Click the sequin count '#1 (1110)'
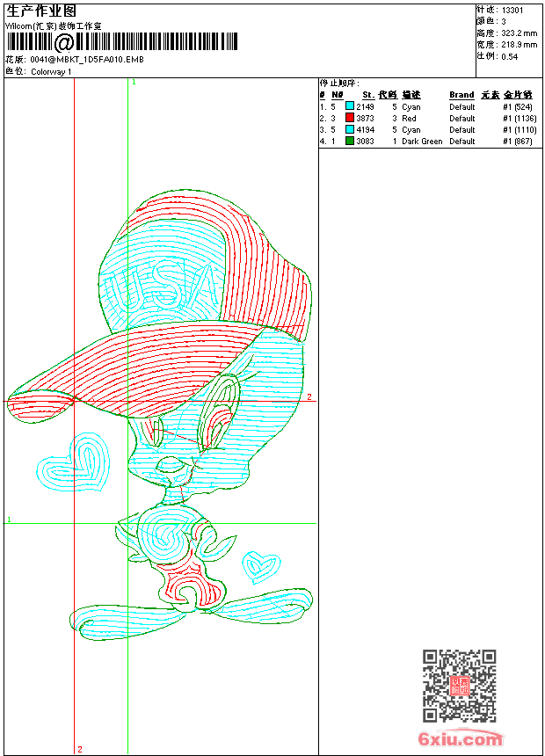 coord(520,130)
